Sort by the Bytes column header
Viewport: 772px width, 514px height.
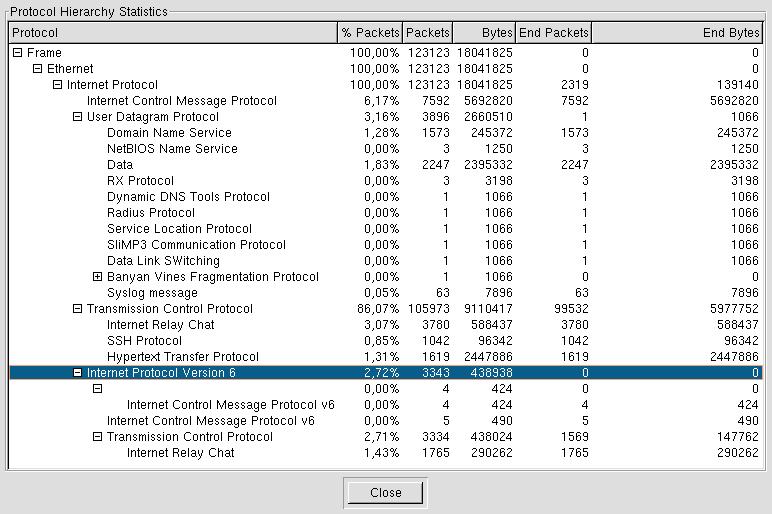click(484, 33)
